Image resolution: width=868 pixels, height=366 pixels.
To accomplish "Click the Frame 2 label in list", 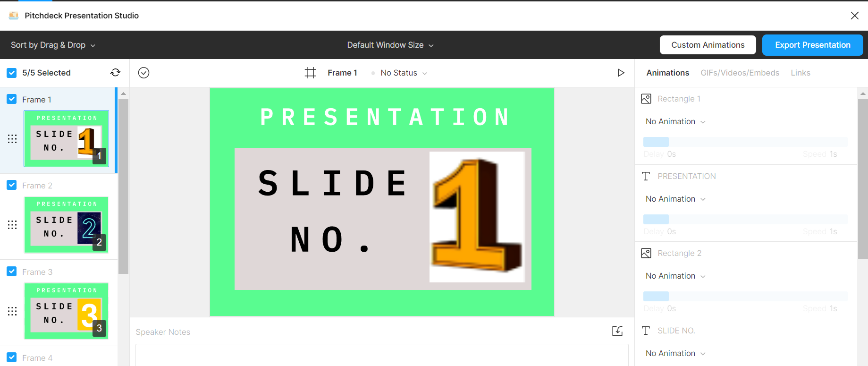I will pos(37,186).
